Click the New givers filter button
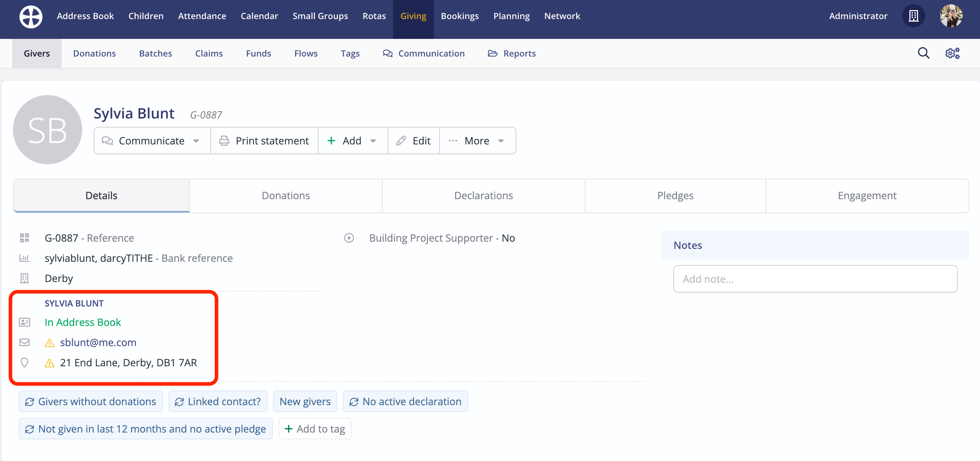Viewport: 980px width, 461px height. click(305, 401)
